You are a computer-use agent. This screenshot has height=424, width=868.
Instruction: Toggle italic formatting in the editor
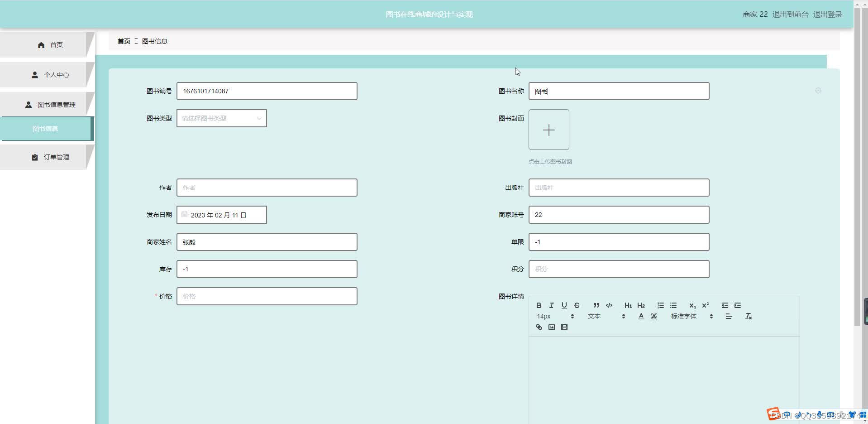(x=551, y=305)
